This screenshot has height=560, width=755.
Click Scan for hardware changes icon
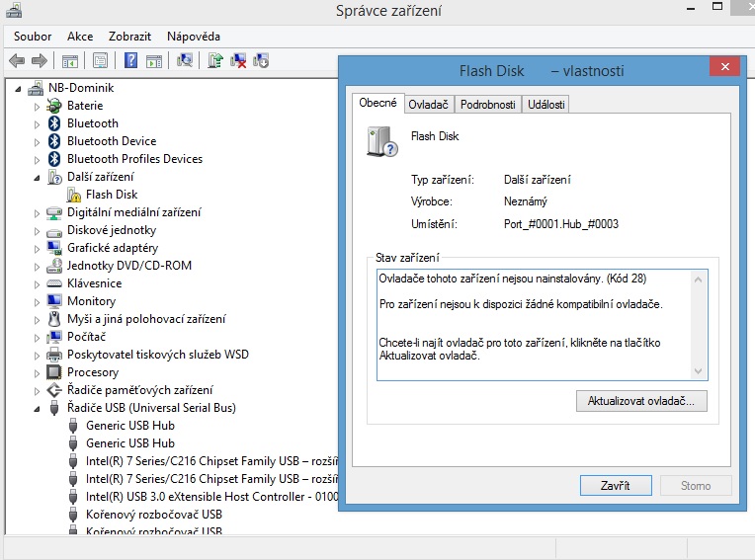pos(184,61)
